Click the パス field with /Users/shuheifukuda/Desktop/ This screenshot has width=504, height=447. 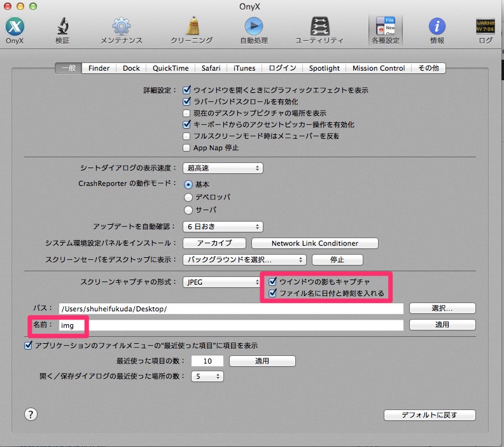tap(231, 309)
